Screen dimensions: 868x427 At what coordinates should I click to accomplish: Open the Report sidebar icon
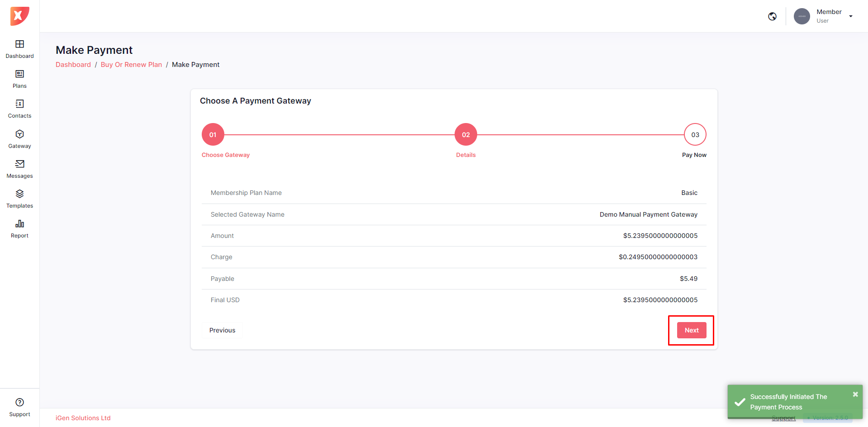point(19,224)
